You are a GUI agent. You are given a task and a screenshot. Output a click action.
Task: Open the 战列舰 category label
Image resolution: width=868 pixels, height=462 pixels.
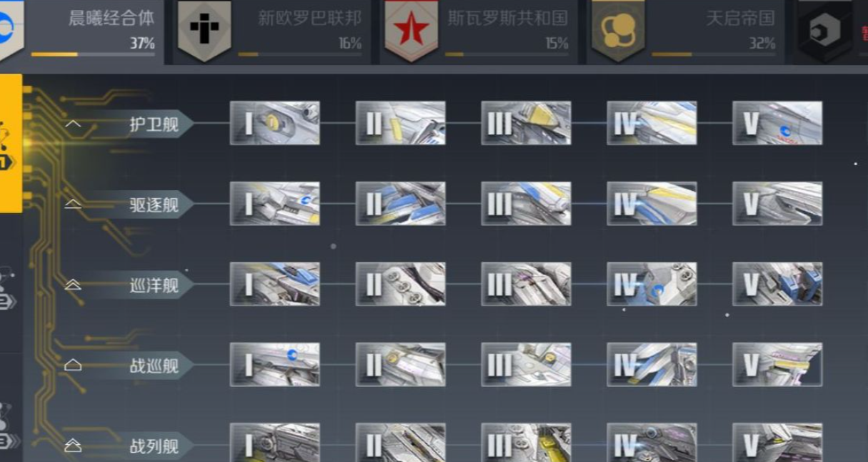coord(154,446)
